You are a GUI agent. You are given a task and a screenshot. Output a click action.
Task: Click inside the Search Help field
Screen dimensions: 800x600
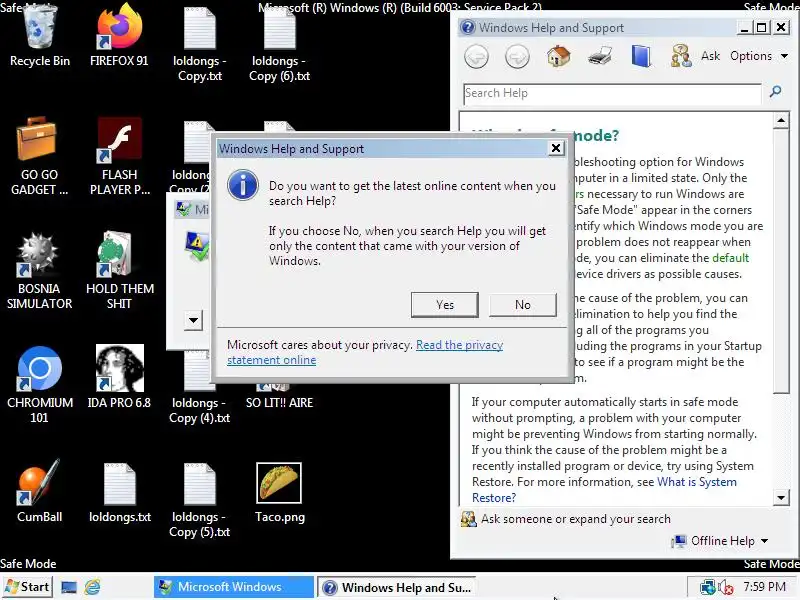click(x=611, y=93)
